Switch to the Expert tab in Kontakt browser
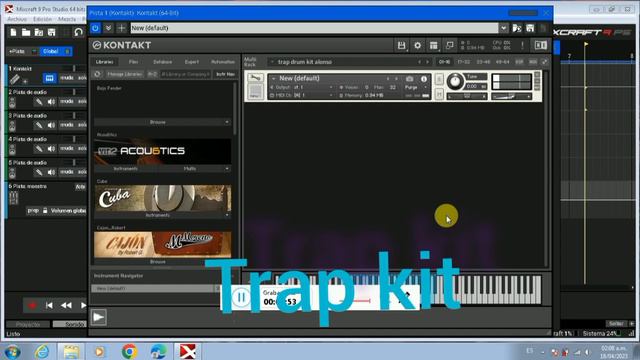Image resolution: width=640 pixels, height=360 pixels. coord(192,62)
